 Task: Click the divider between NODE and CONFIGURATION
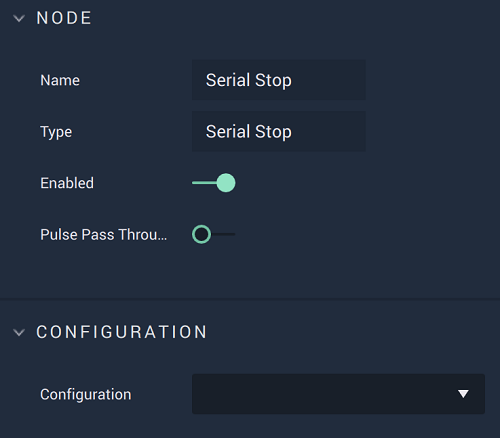250,299
